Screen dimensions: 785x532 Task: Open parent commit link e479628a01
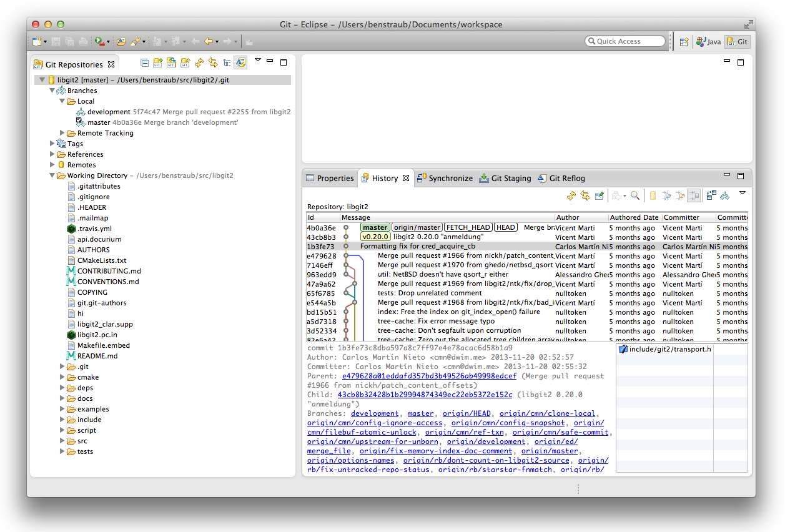[429, 377]
